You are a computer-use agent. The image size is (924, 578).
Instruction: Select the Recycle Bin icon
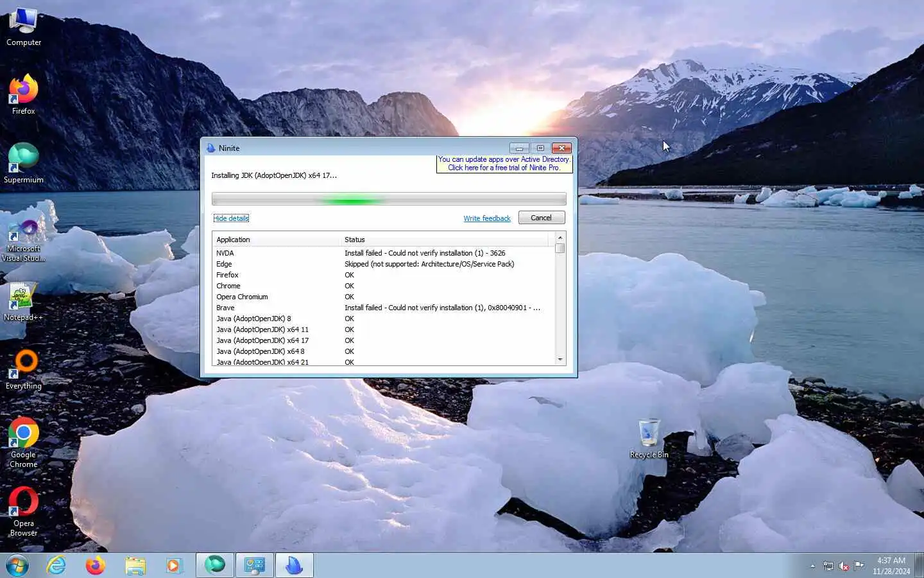[x=649, y=439]
